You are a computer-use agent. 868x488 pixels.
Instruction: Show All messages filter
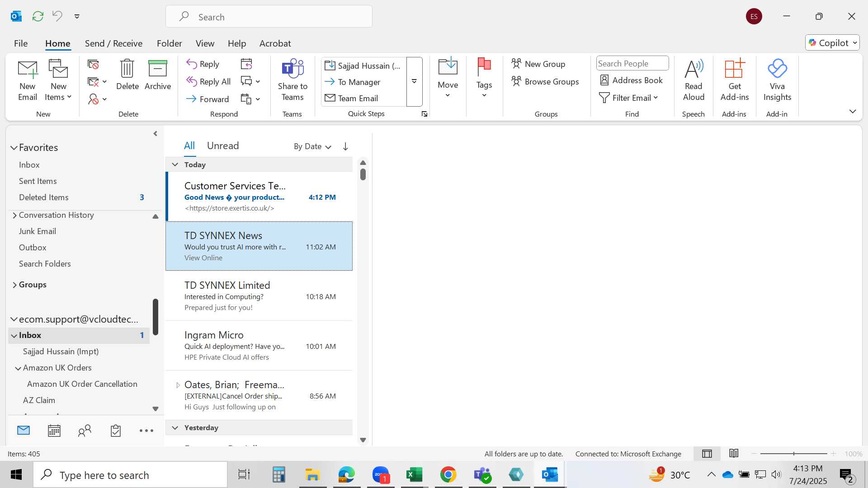click(x=189, y=145)
